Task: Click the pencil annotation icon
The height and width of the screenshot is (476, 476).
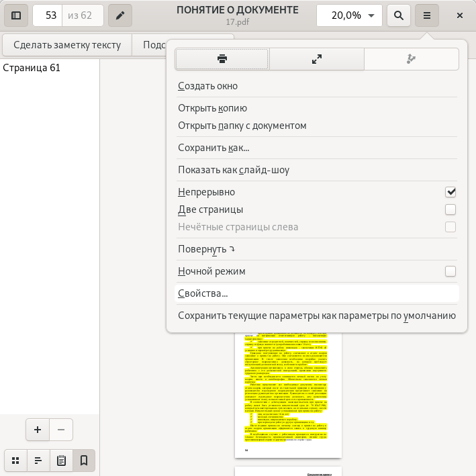Action: (x=120, y=15)
